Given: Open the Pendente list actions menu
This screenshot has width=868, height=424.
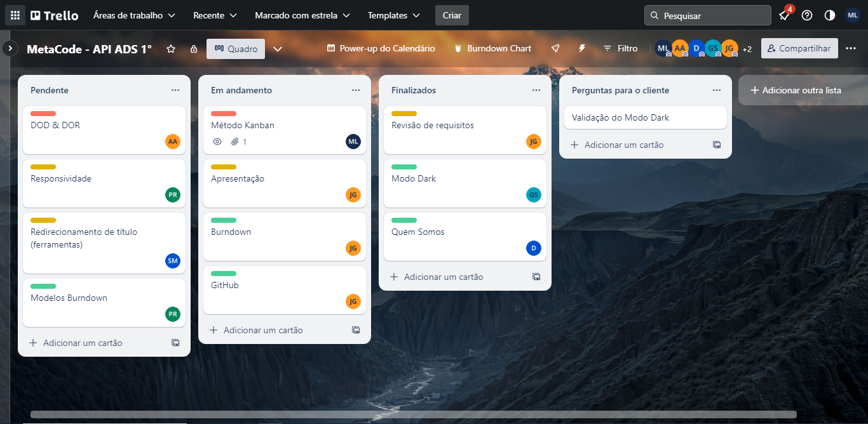Looking at the screenshot, I should (x=175, y=90).
